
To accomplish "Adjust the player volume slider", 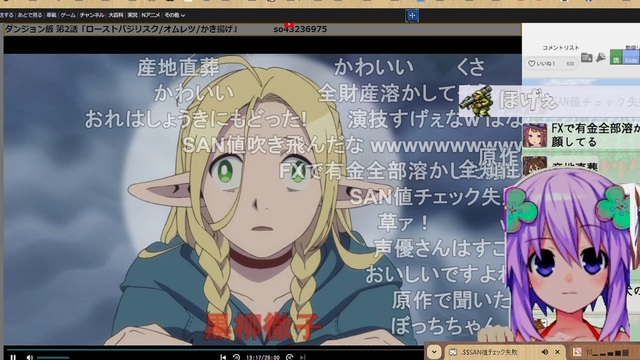I will 53,358.
